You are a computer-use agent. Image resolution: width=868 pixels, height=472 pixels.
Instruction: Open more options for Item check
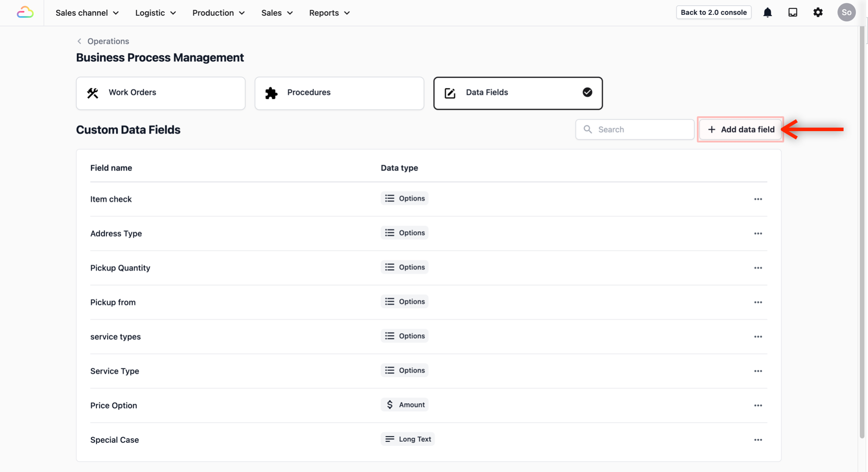click(758, 199)
